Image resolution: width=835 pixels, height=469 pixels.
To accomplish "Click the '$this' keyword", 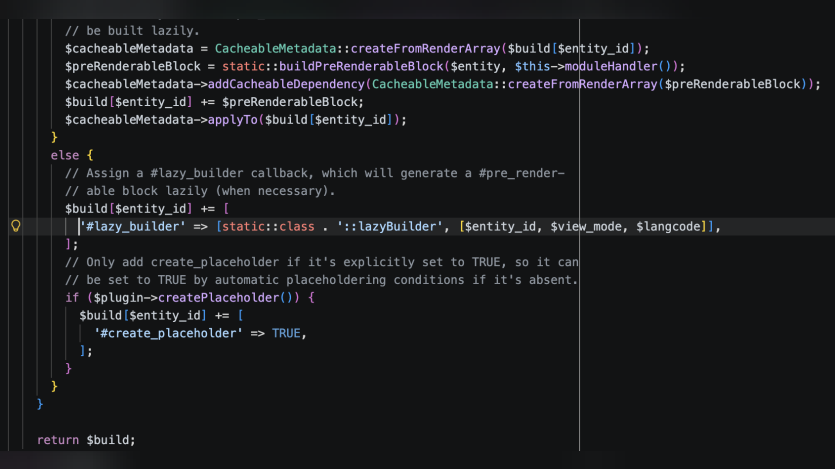I will coord(532,67).
